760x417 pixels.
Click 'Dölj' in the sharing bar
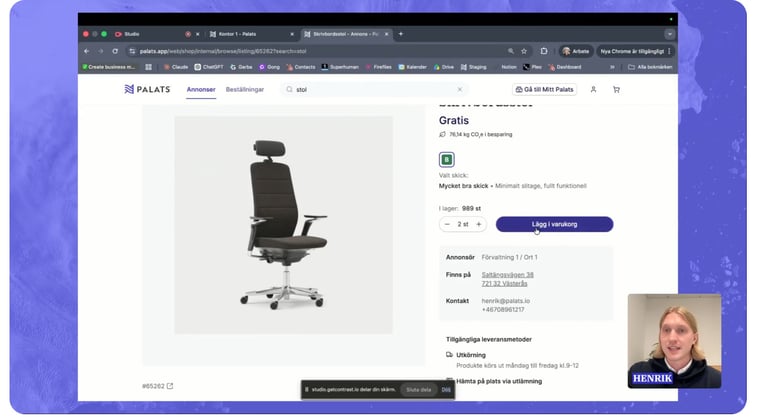(446, 390)
